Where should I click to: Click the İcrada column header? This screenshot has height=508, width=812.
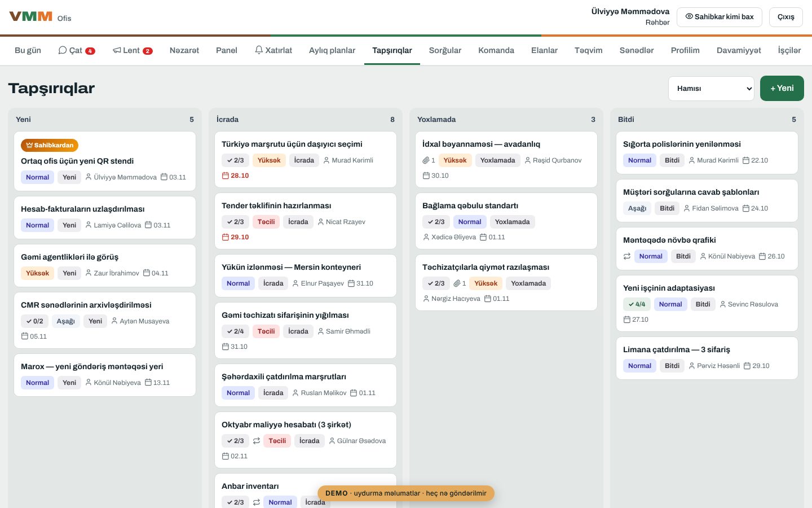(227, 119)
